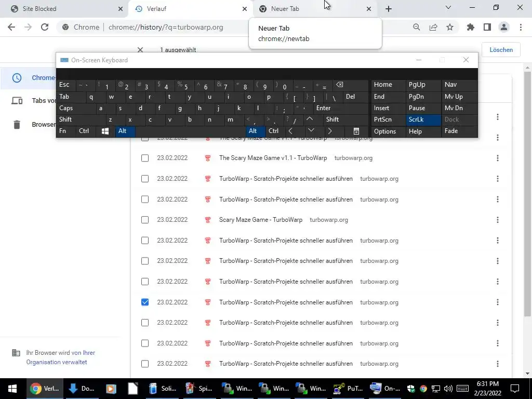Open a new tab with the plus button
Image resolution: width=532 pixels, height=399 pixels.
pyautogui.click(x=389, y=9)
